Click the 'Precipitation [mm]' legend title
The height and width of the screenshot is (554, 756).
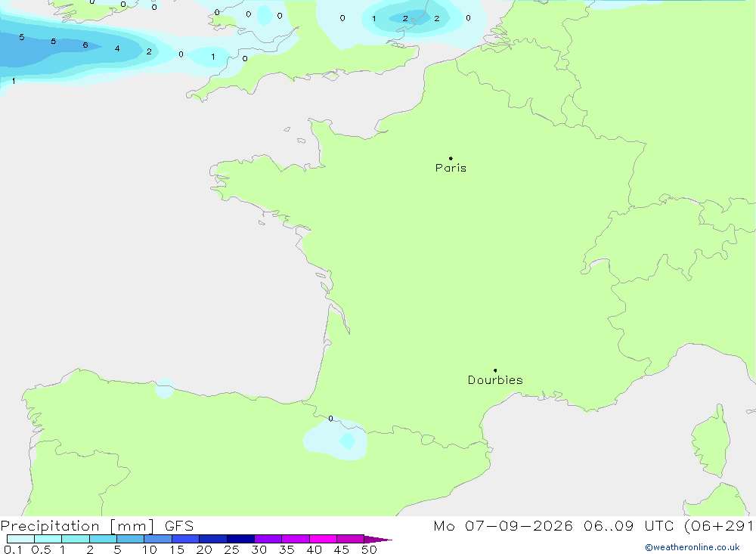77,526
